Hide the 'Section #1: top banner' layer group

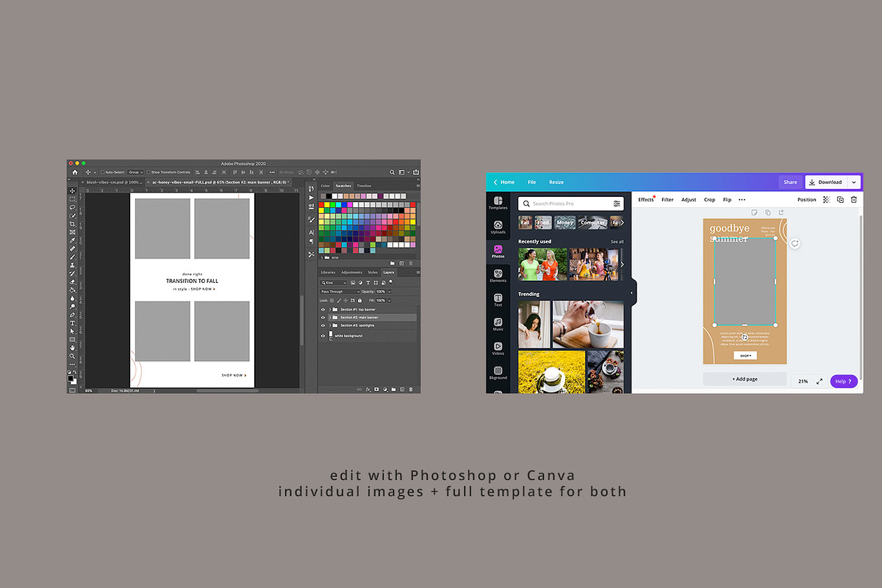click(x=323, y=309)
